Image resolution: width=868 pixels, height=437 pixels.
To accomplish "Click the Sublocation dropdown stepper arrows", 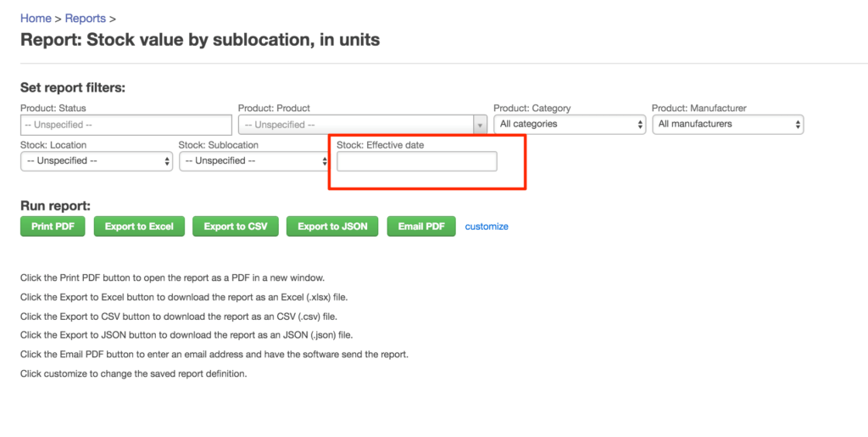I will pyautogui.click(x=325, y=162).
